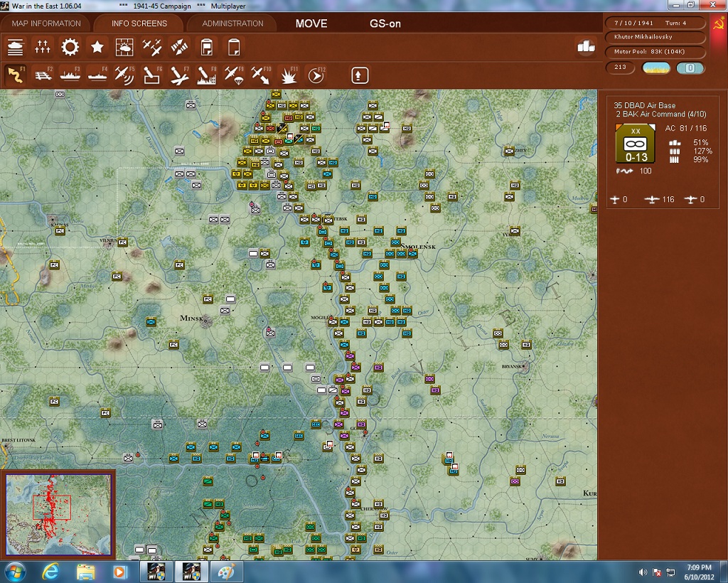Click the bar chart icon on toolbar
728x583 pixels.
click(x=586, y=46)
